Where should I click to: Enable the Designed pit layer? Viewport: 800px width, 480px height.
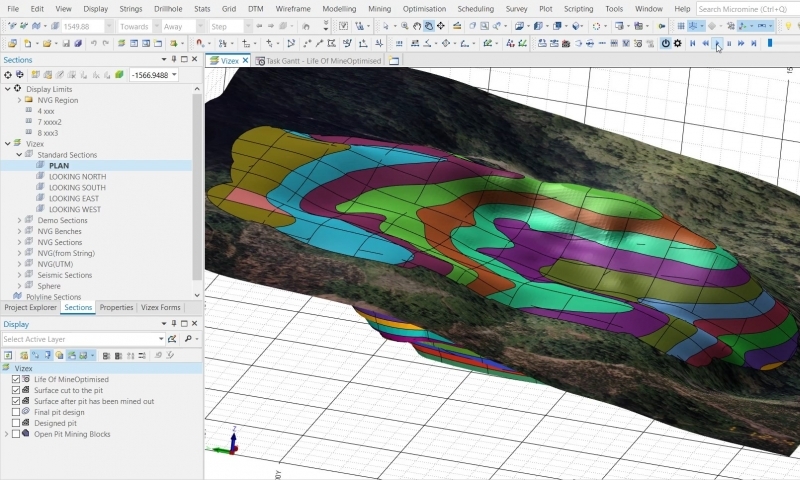pos(15,423)
